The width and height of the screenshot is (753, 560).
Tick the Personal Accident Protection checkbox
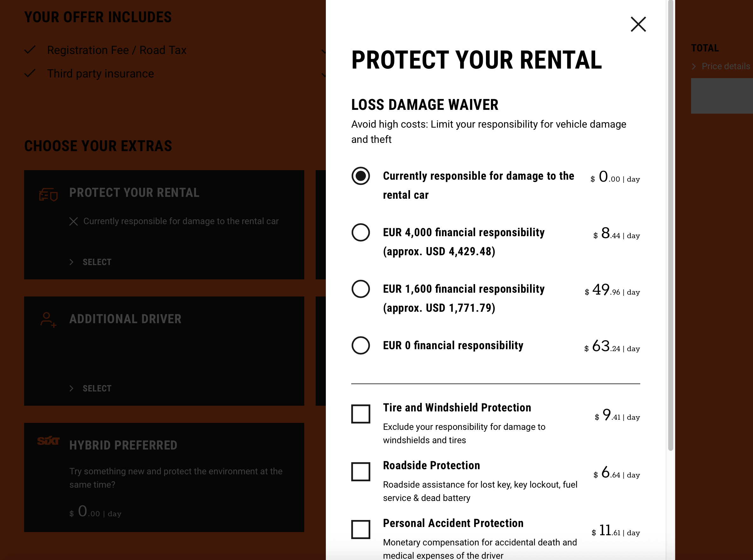(x=360, y=530)
